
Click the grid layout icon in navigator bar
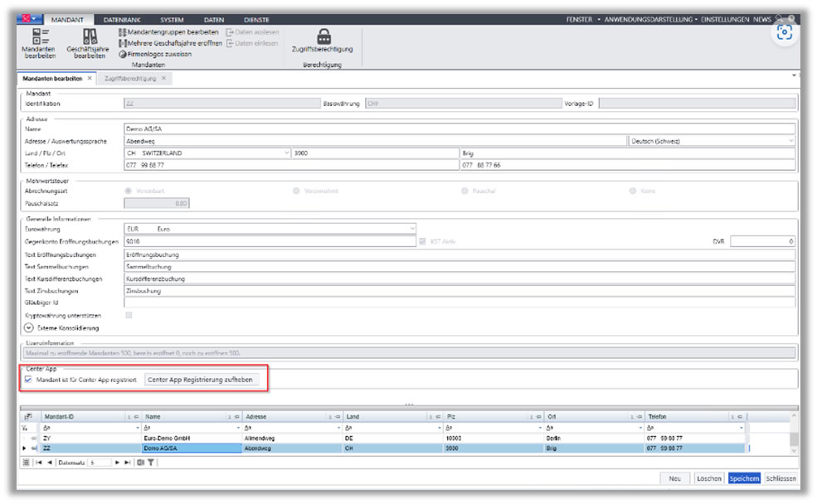[26, 463]
